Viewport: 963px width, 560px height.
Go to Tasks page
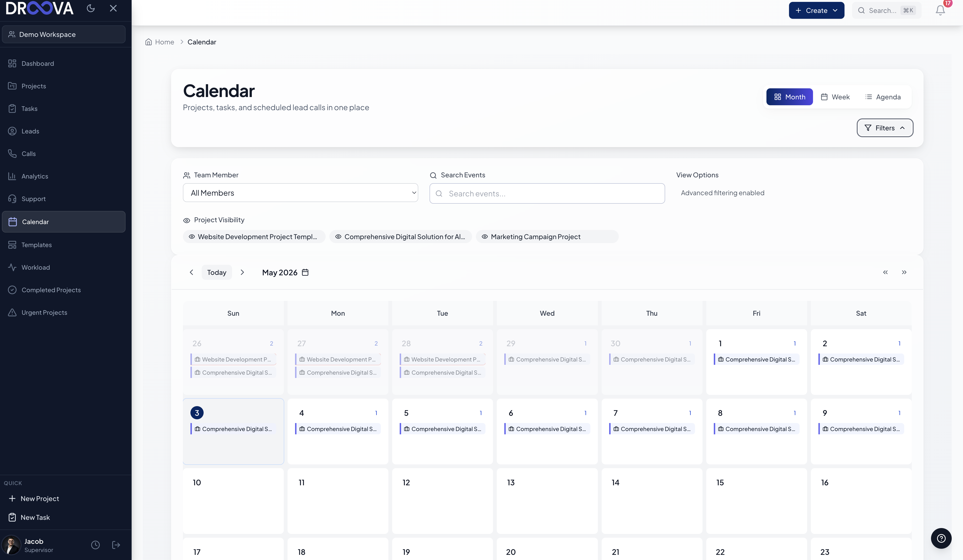[x=63, y=109]
